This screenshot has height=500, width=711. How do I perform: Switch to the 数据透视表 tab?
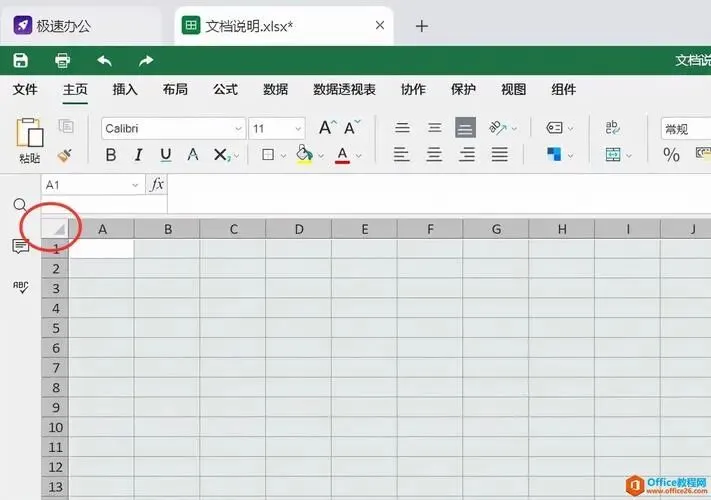[344, 89]
